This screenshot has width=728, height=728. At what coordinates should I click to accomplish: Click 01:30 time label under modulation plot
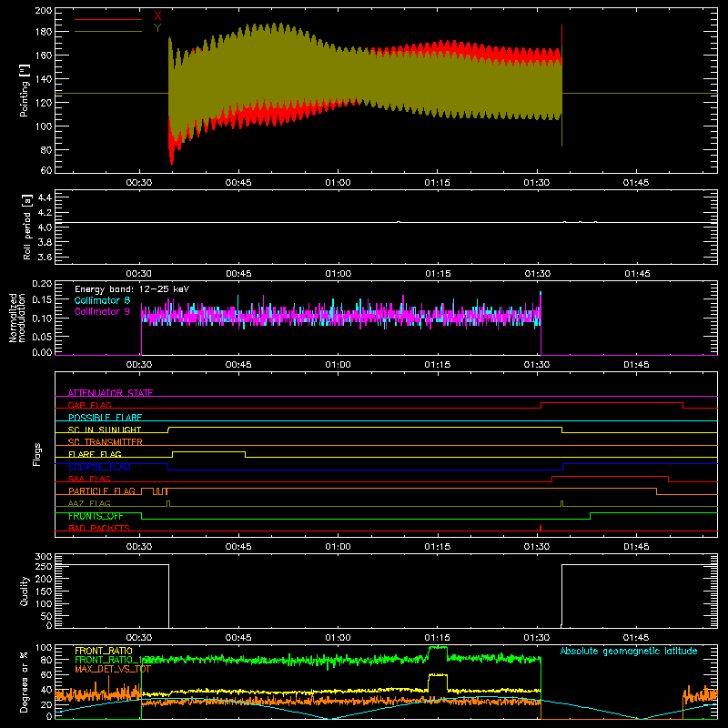point(537,365)
